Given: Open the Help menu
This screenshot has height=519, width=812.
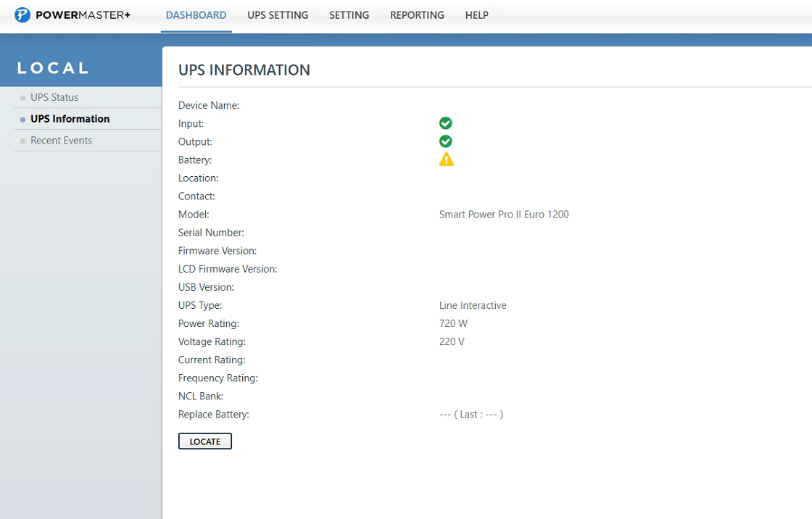Looking at the screenshot, I should 476,15.
